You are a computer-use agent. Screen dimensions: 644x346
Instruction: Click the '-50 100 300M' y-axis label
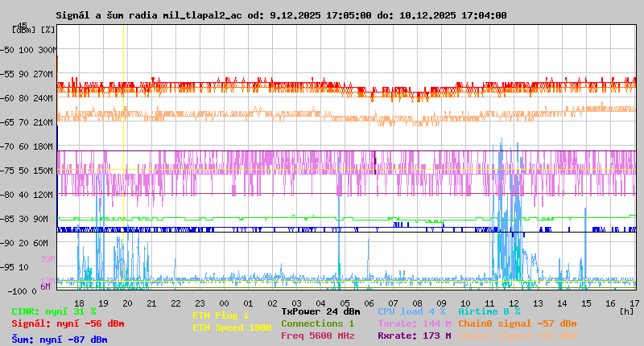click(28, 50)
